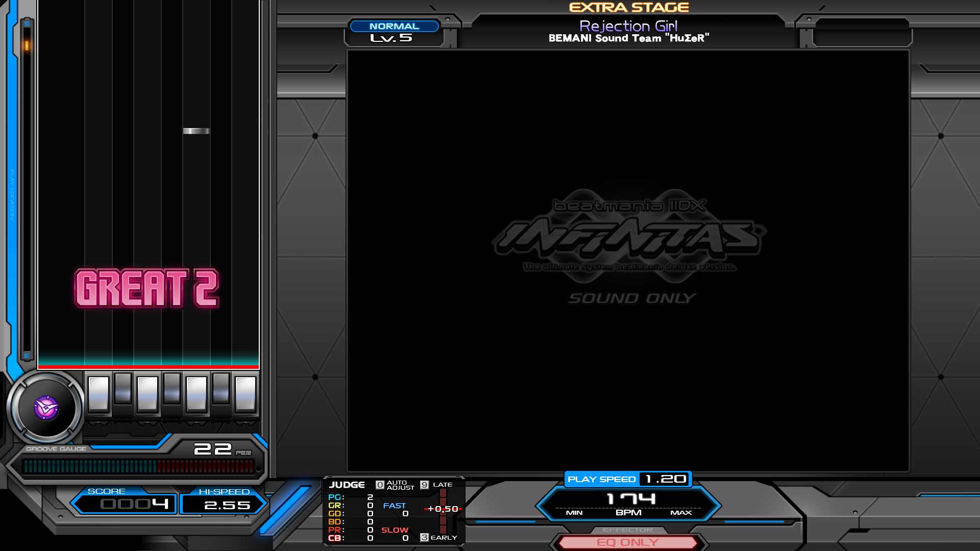This screenshot has width=980, height=551.
Task: Click the NORMAL difficulty badge
Action: [394, 26]
